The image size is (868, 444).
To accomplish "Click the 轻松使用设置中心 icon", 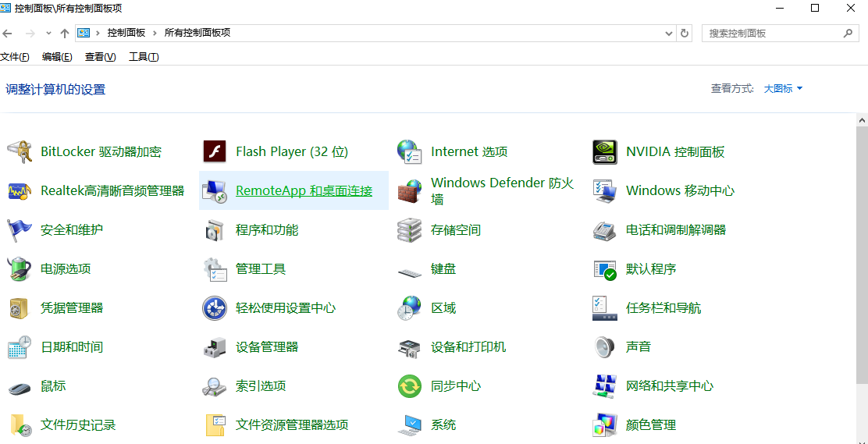I will click(x=215, y=307).
